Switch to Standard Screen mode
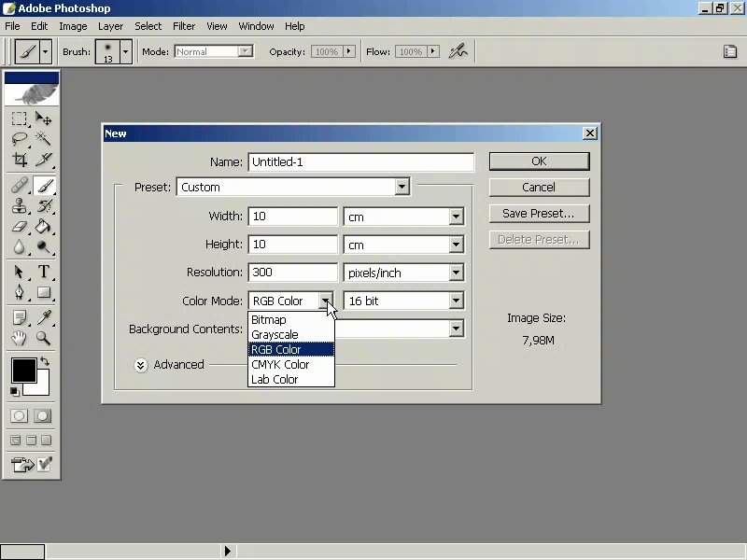Image resolution: width=747 pixels, height=560 pixels. pos(16,440)
